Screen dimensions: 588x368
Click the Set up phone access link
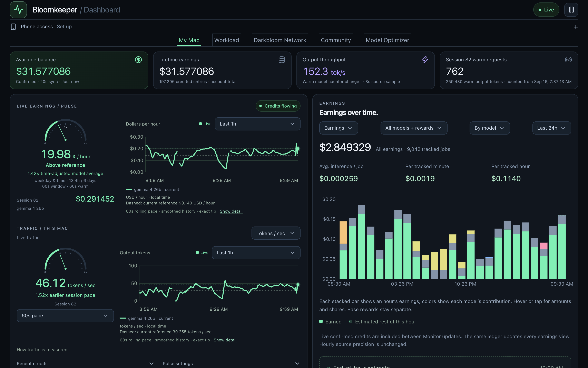64,27
